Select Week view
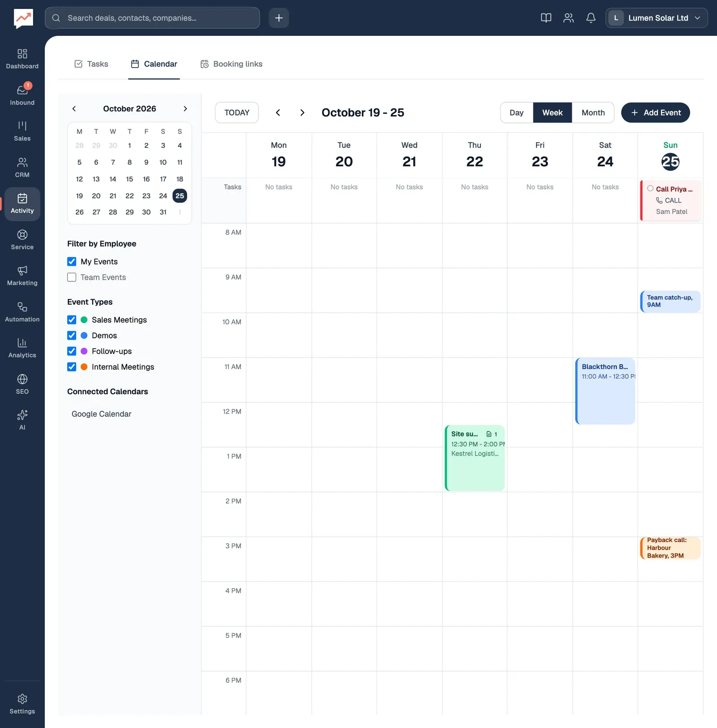 click(553, 112)
